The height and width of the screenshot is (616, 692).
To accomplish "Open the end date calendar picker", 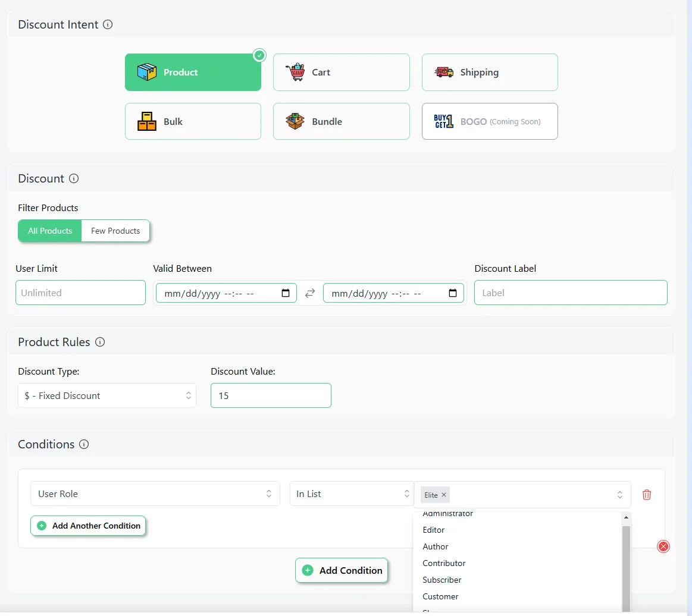I will (453, 293).
